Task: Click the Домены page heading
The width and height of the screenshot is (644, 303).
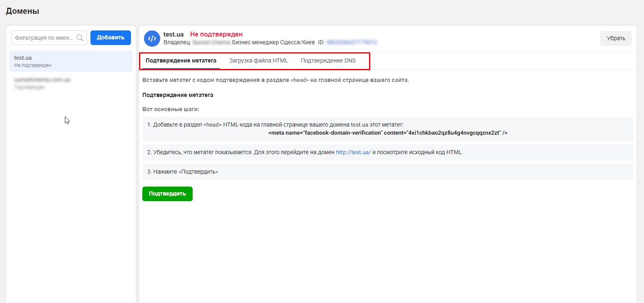Action: [23, 11]
